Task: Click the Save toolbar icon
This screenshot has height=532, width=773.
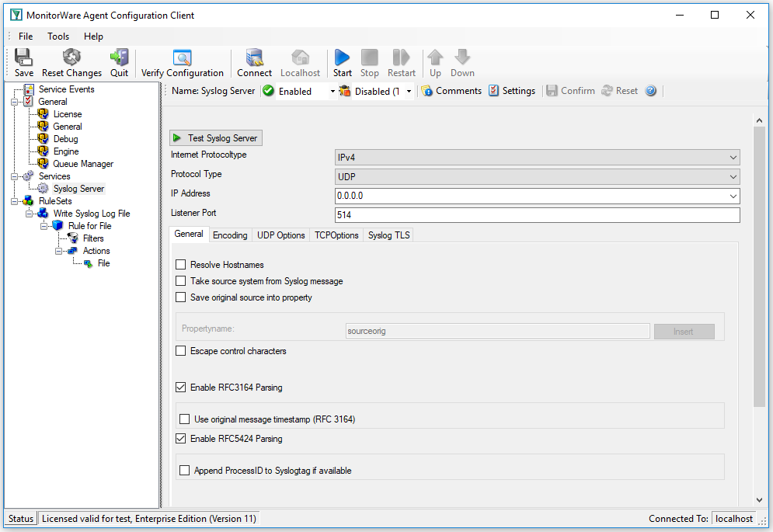Action: tap(23, 57)
